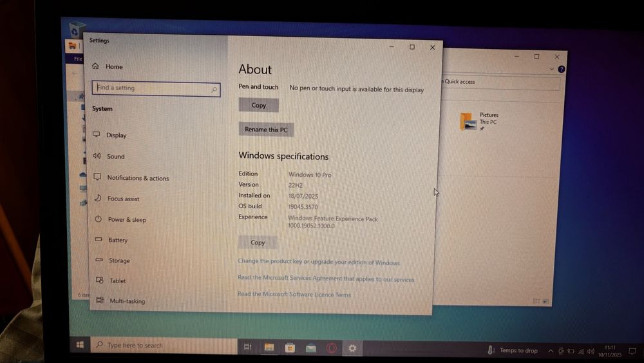Open the taskbar clock showing 11:11
644x363 pixels.
(609, 351)
